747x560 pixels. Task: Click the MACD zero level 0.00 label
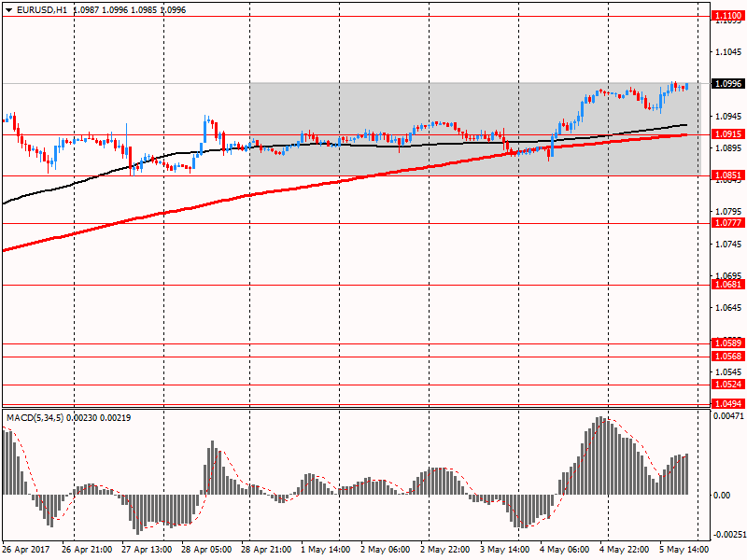[x=722, y=496]
